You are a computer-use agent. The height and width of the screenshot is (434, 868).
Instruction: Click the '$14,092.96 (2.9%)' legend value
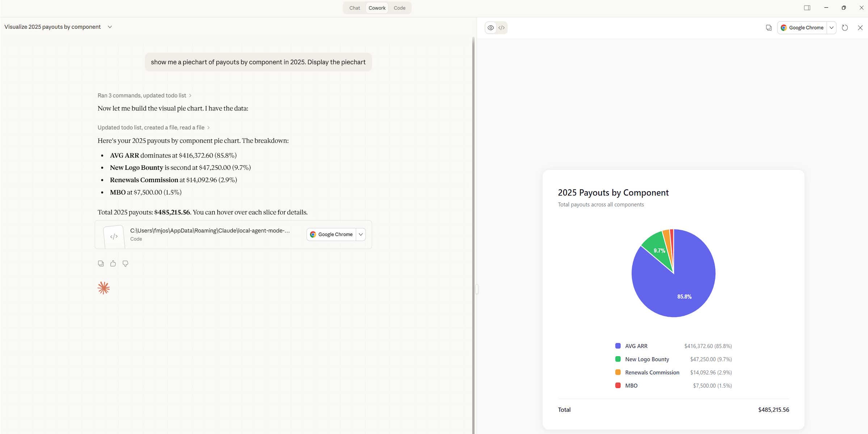coord(711,372)
